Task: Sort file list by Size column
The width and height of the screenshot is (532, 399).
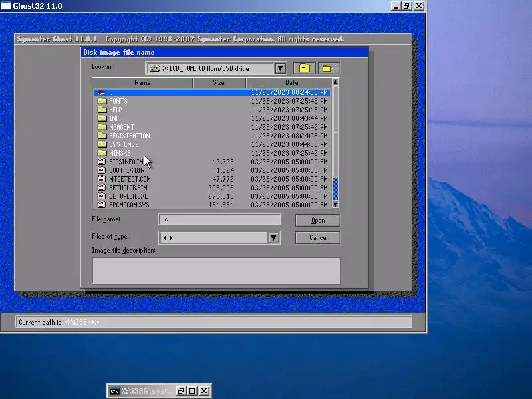Action: click(219, 82)
